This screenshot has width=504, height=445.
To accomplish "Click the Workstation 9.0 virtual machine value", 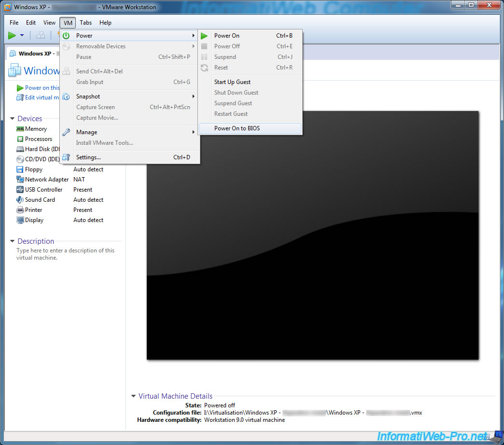I will (x=244, y=420).
